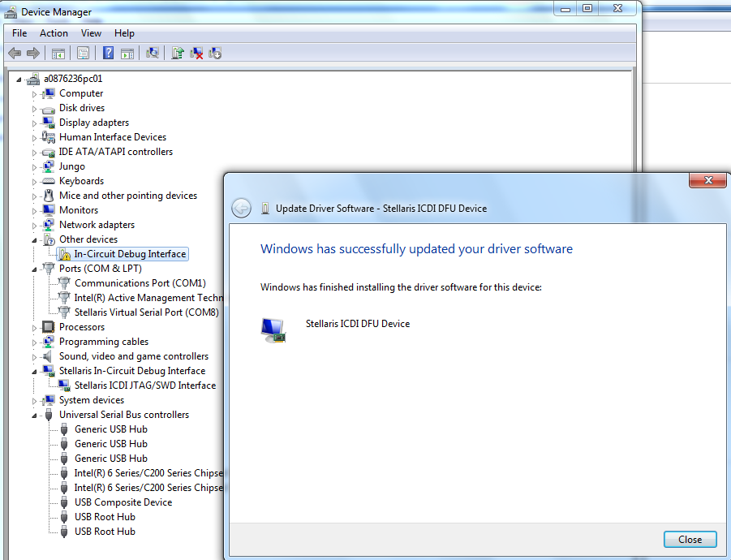Minimize the Device Manager window
Screen dimensions: 731x560
tap(565, 8)
